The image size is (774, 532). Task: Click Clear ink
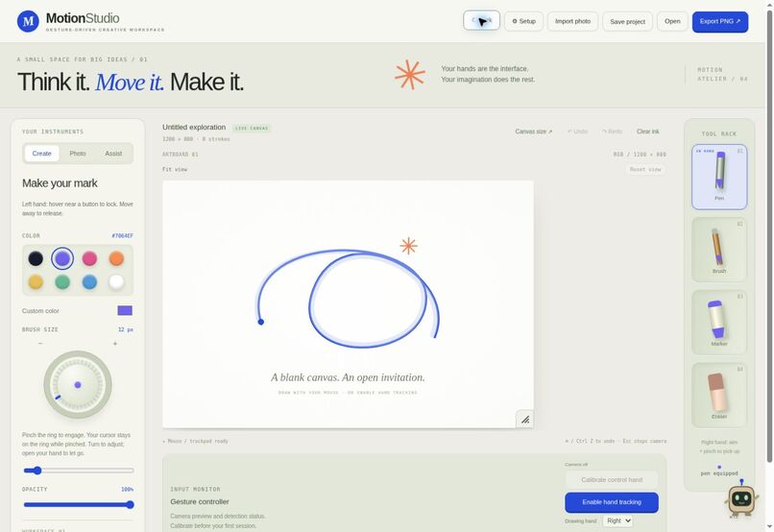coord(647,132)
